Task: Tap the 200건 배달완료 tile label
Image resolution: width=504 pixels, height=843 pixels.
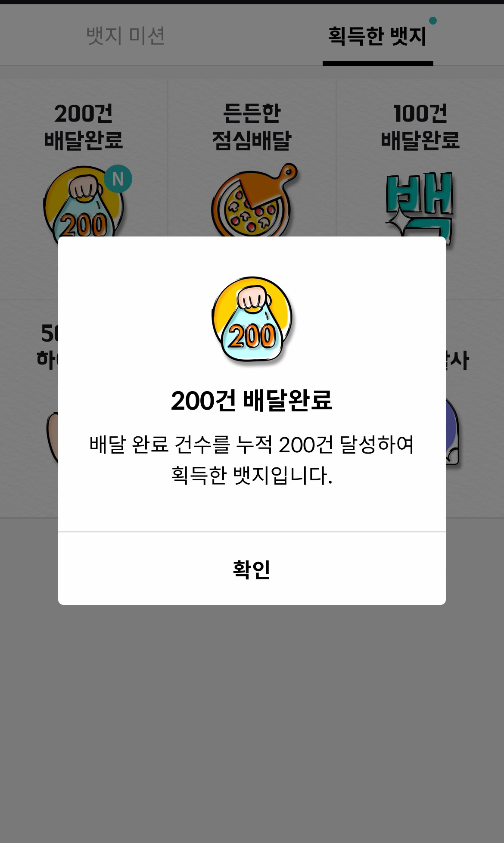Action: coord(84,127)
